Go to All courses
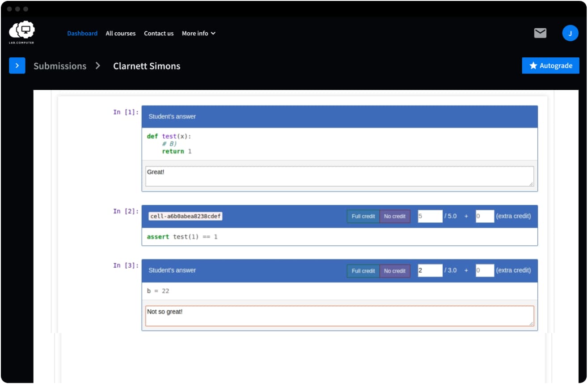The image size is (588, 384). point(121,34)
